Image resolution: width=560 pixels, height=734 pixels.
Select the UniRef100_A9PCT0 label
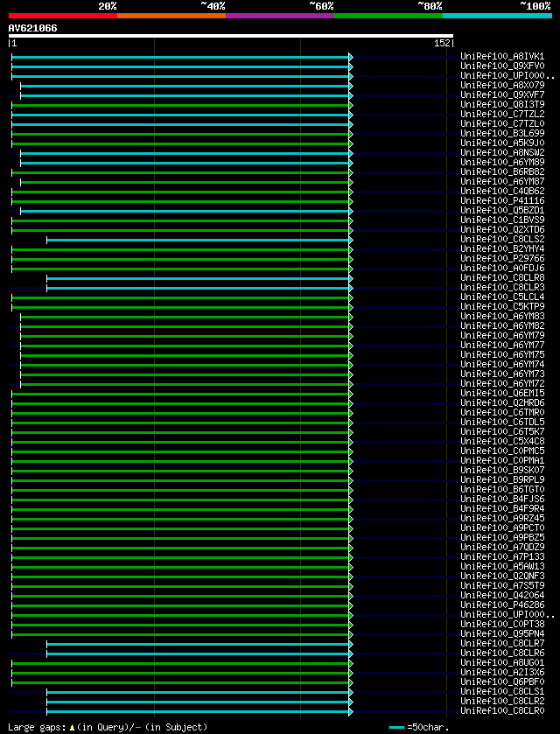(503, 528)
